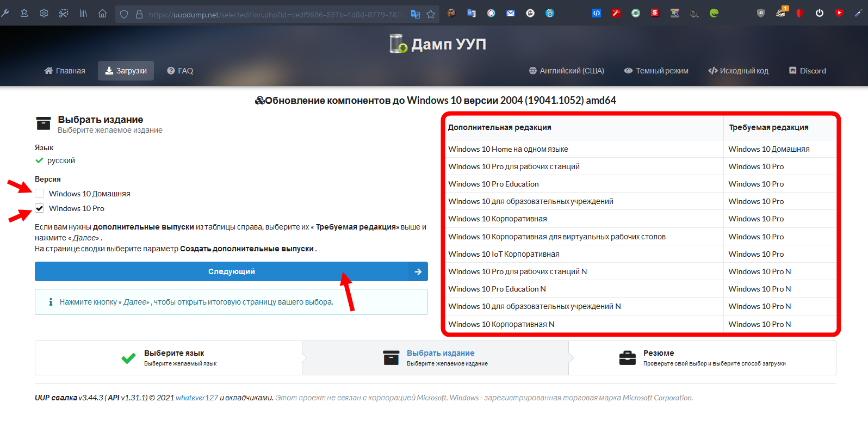868x427 pixels.
Task: Click the bearded avatar extension icon
Action: (x=451, y=13)
